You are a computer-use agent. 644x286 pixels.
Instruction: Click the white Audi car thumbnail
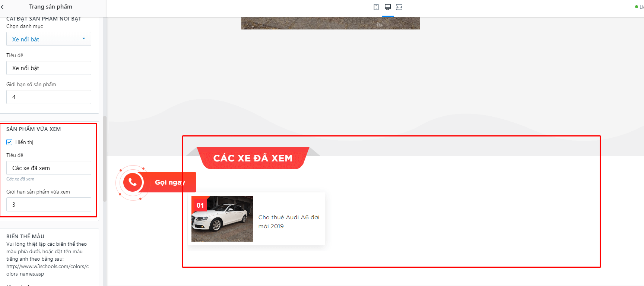click(222, 219)
